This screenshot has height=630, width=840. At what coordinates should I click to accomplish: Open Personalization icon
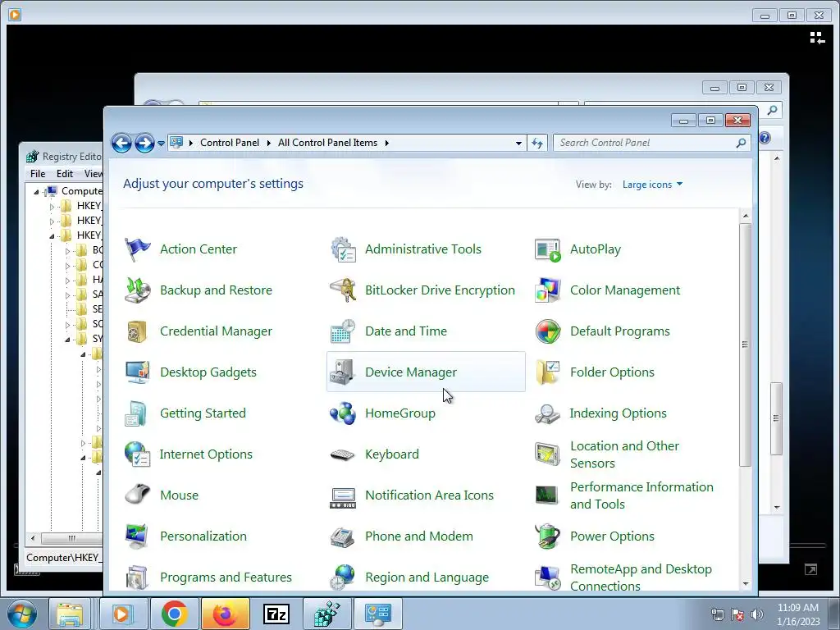(x=137, y=536)
